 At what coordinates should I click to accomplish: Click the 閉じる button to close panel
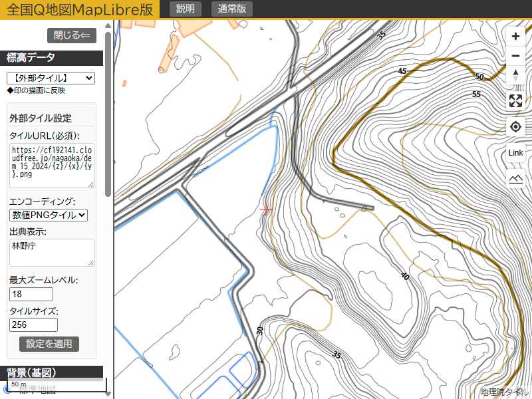[72, 36]
